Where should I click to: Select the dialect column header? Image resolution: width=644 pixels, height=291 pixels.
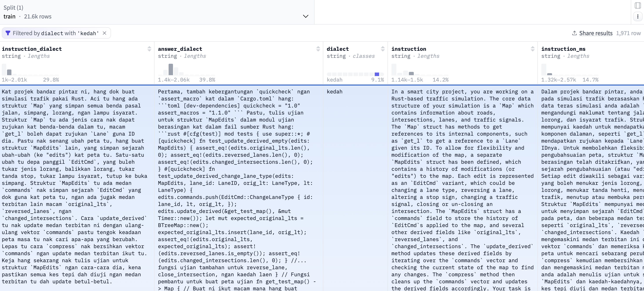[338, 49]
